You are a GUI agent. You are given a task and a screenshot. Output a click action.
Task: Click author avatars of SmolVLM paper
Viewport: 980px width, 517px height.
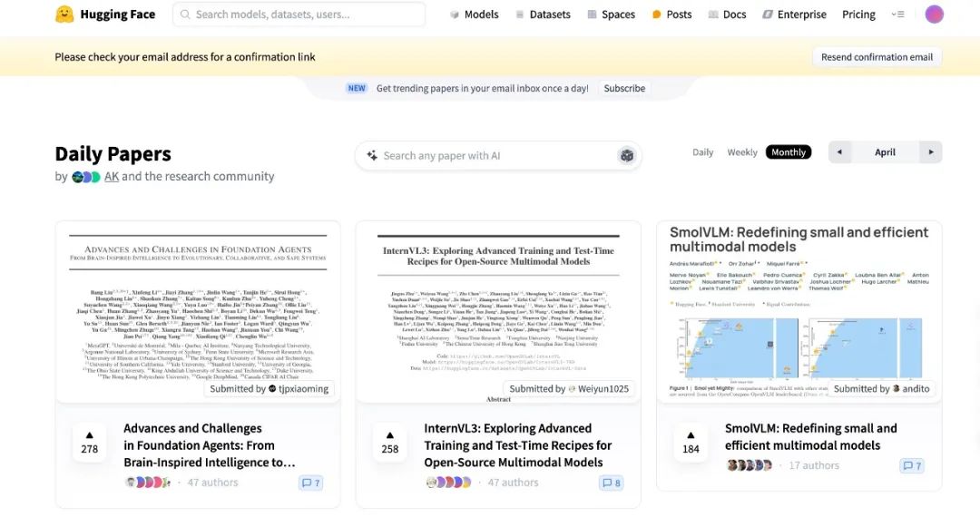(x=749, y=465)
